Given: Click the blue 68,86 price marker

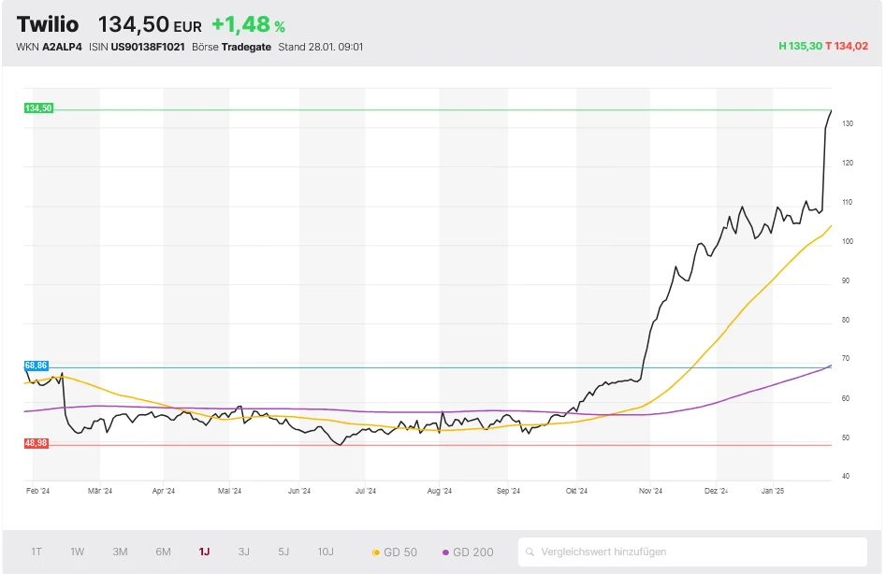Looking at the screenshot, I should 36,366.
